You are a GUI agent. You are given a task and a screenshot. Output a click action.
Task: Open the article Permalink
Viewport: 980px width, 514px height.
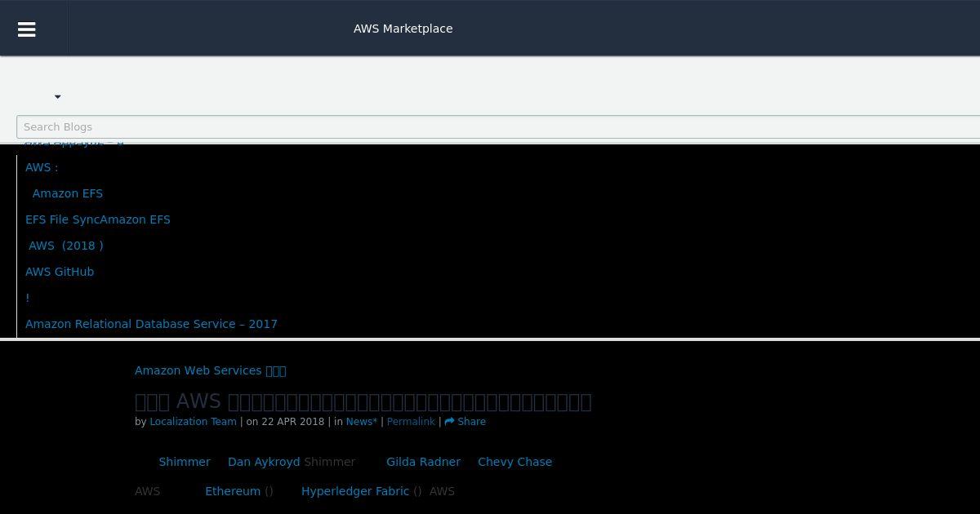click(411, 422)
